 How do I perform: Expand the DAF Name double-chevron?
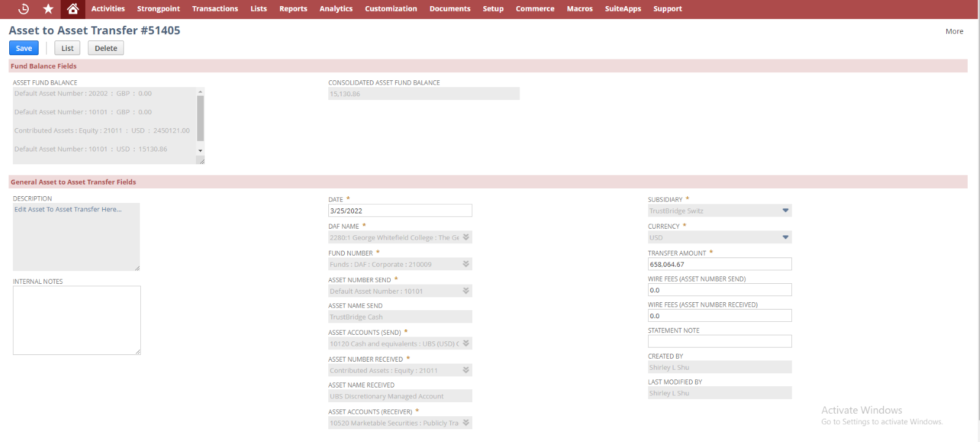tap(466, 237)
